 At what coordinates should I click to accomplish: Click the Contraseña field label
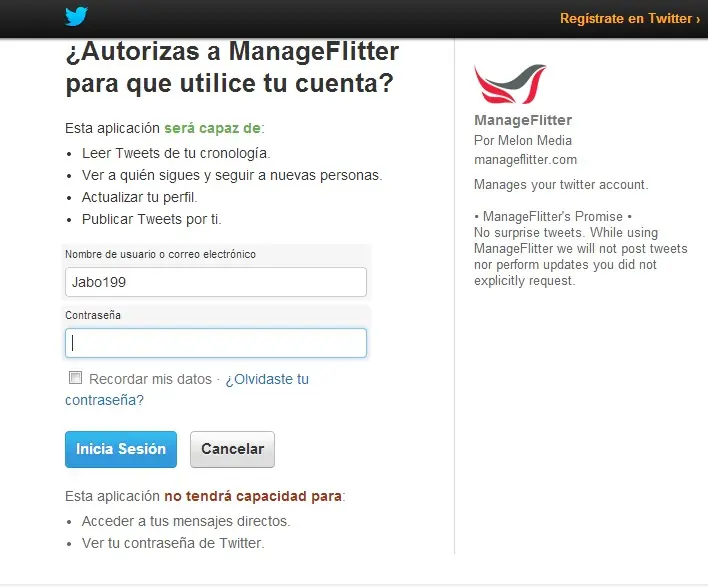93,315
